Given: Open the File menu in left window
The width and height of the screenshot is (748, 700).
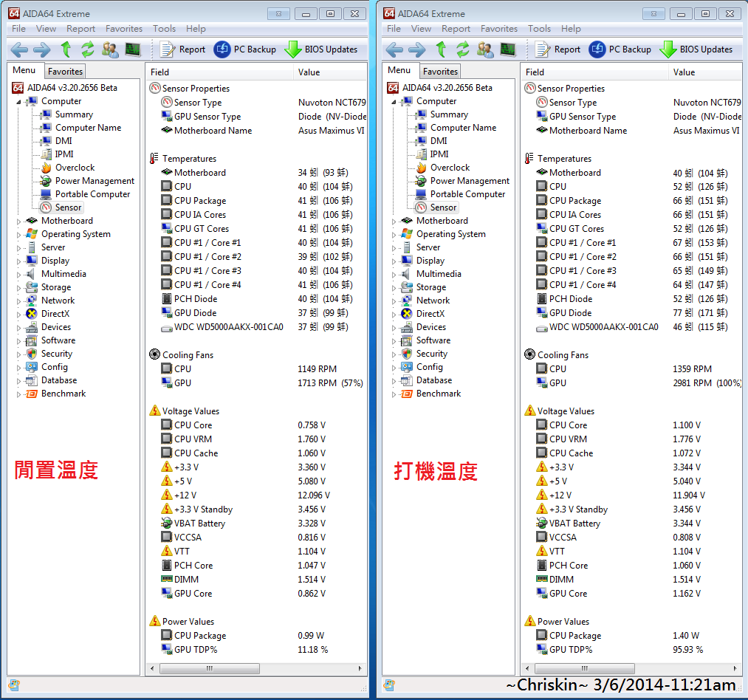Looking at the screenshot, I should tap(18, 29).
